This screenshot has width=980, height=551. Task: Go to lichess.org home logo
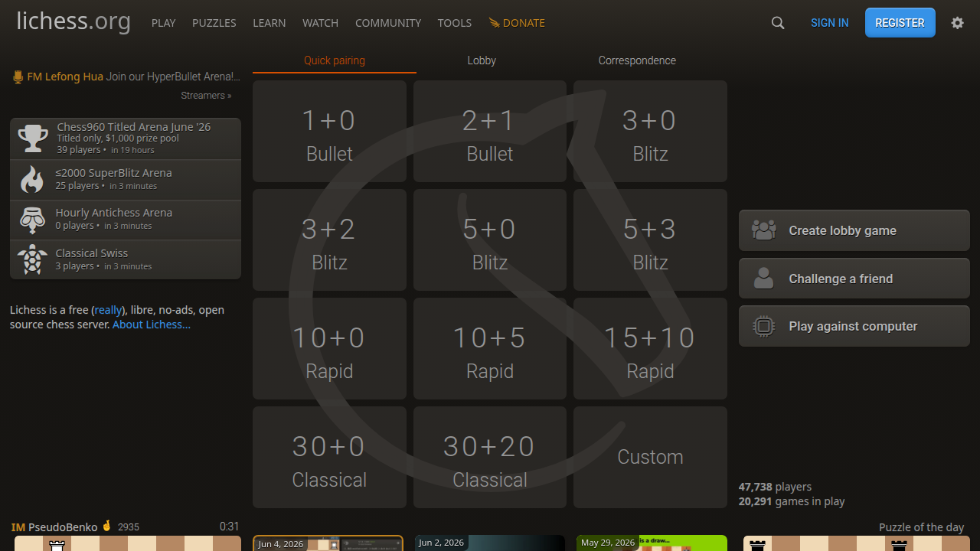point(73,21)
